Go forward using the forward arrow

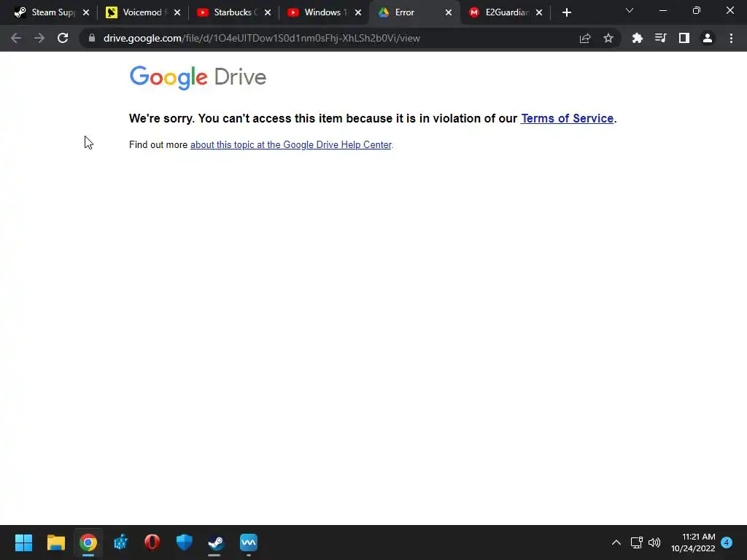[x=39, y=38]
